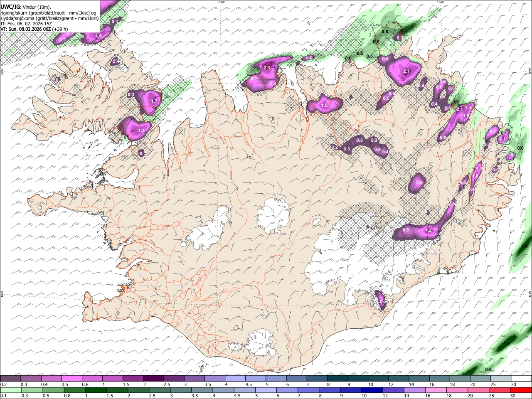Click the upper legend swatch for 12–14
This screenshot has width=532, height=399.
398,378
